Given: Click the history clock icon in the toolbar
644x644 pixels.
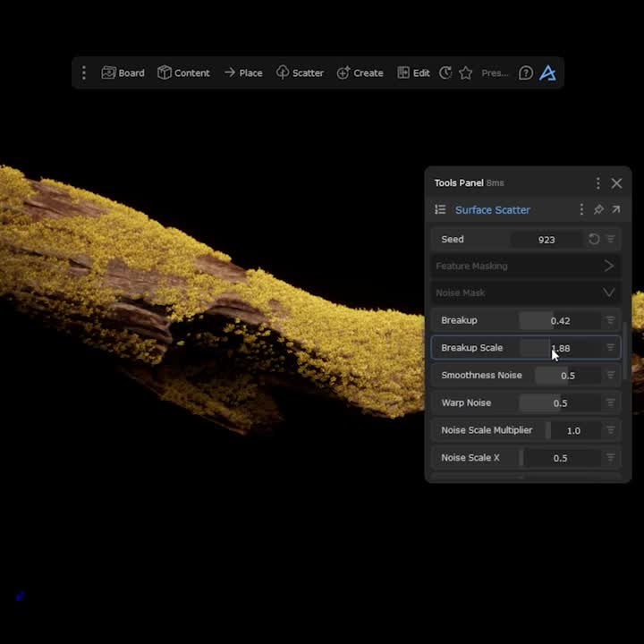Looking at the screenshot, I should click(x=445, y=73).
